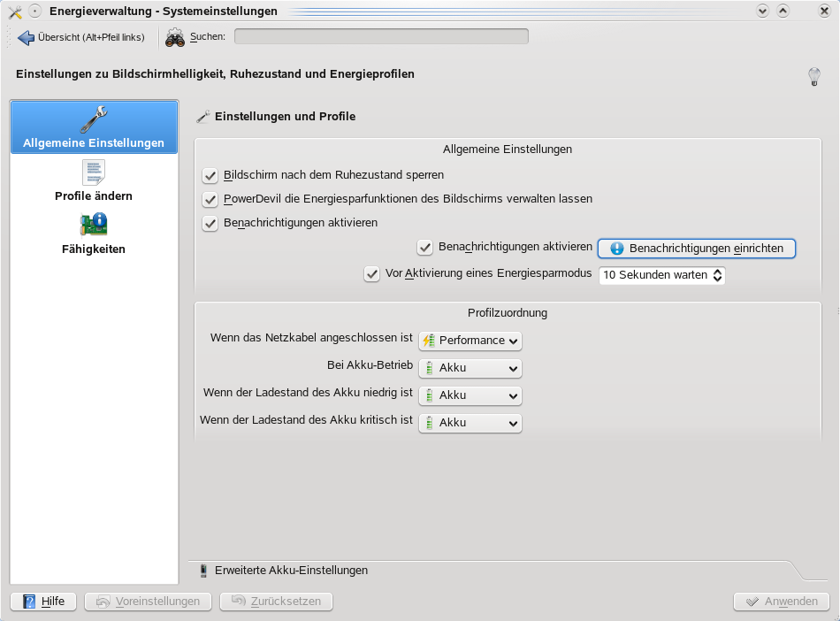Image resolution: width=840 pixels, height=621 pixels.
Task: Click the light bulb hint icon
Action: coord(813,76)
